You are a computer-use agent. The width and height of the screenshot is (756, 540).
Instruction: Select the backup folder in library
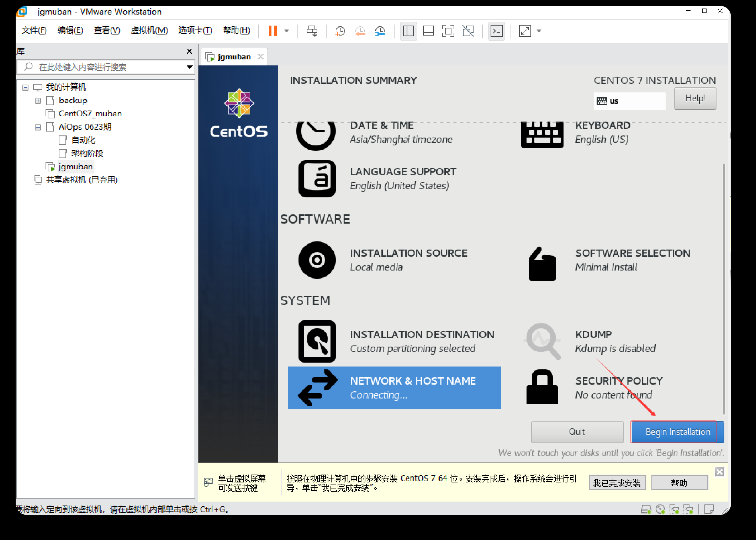[73, 101]
